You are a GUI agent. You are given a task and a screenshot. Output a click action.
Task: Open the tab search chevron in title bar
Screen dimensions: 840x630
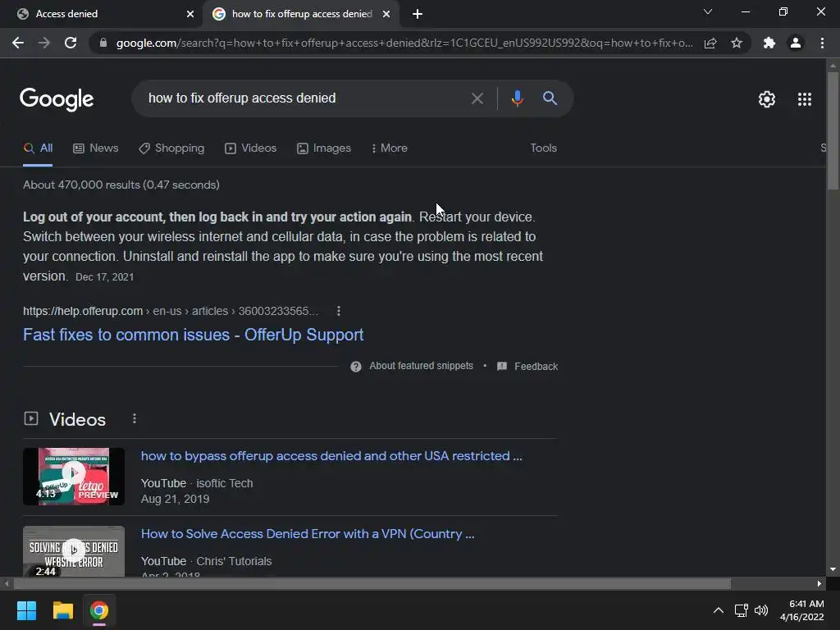click(708, 11)
